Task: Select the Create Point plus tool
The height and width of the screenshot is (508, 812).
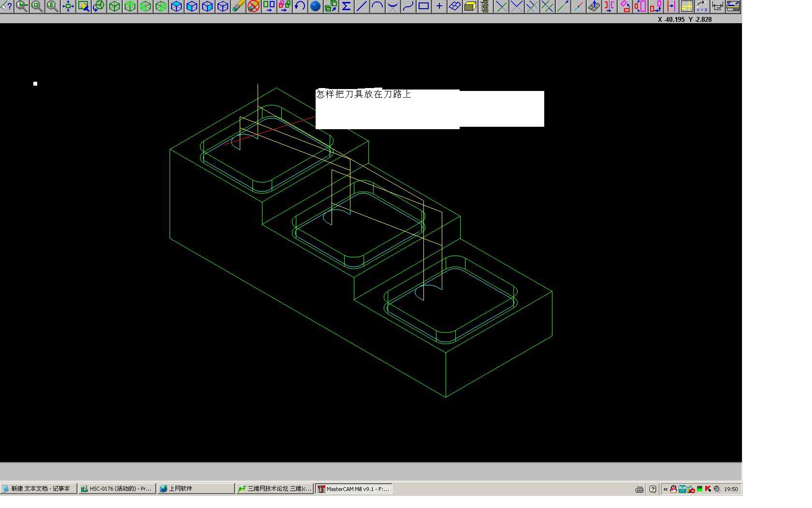Action: 439,6
